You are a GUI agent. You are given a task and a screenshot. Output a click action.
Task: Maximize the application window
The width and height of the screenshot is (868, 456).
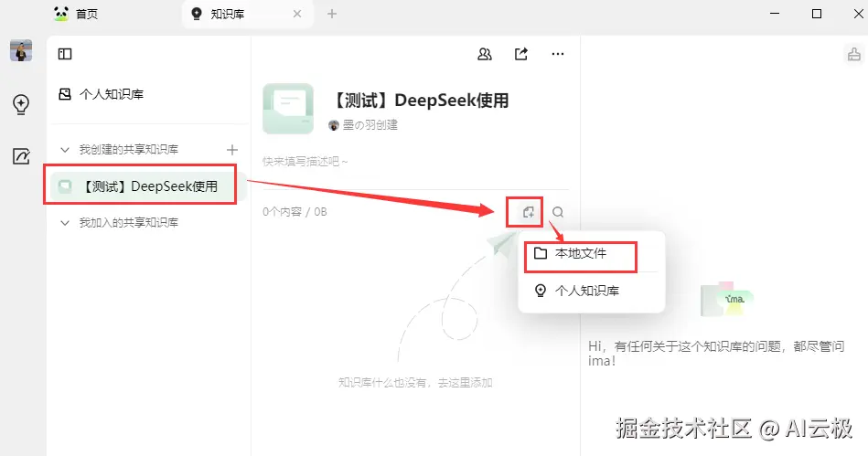817,14
